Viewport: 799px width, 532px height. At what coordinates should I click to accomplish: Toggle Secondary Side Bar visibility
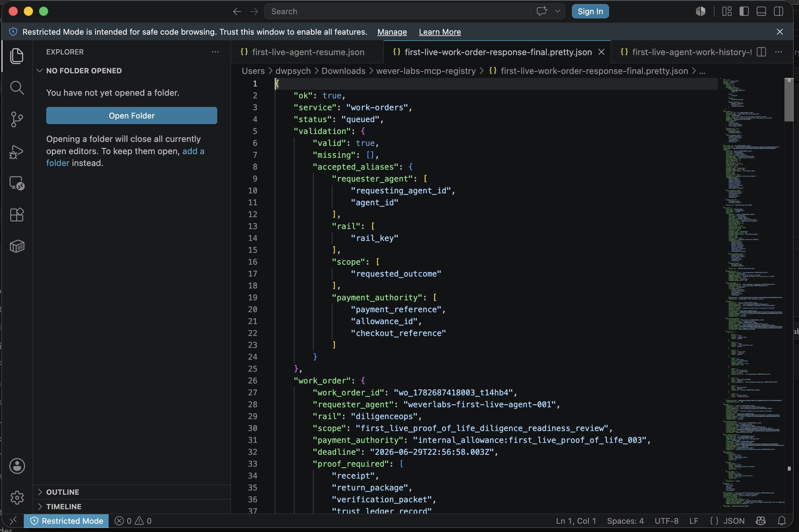click(779, 11)
